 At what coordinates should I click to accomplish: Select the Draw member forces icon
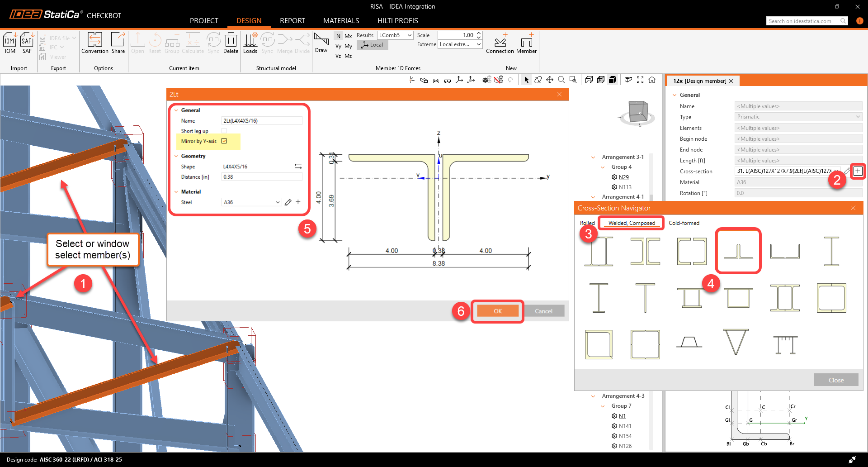[321, 42]
